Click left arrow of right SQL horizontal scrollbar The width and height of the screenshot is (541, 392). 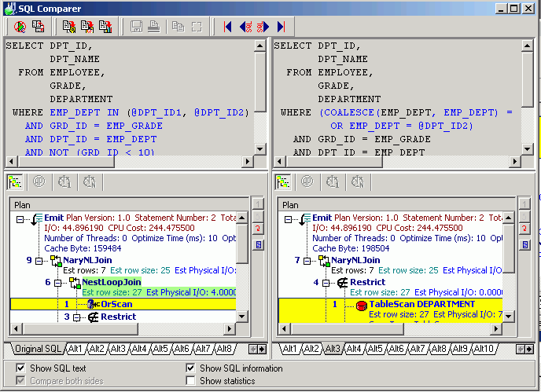coord(279,161)
